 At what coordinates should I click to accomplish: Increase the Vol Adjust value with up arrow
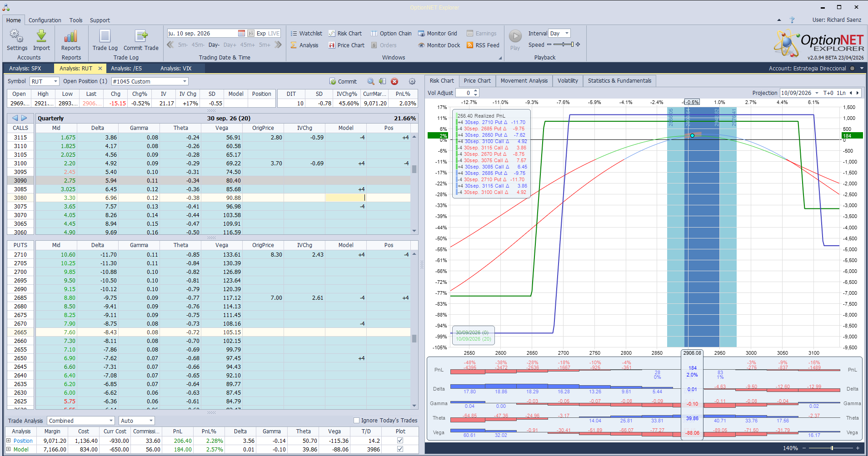coord(476,91)
